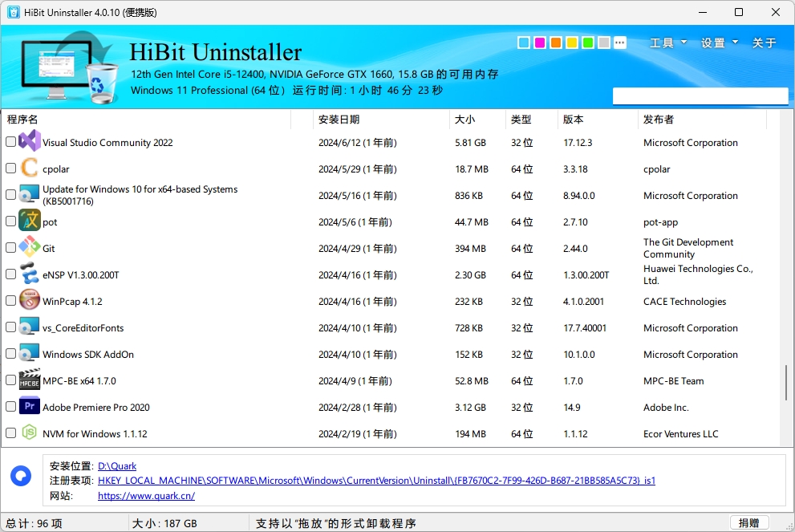The width and height of the screenshot is (795, 532).
Task: Click the 总计: 96 项 status bar entry
Action: 34,523
